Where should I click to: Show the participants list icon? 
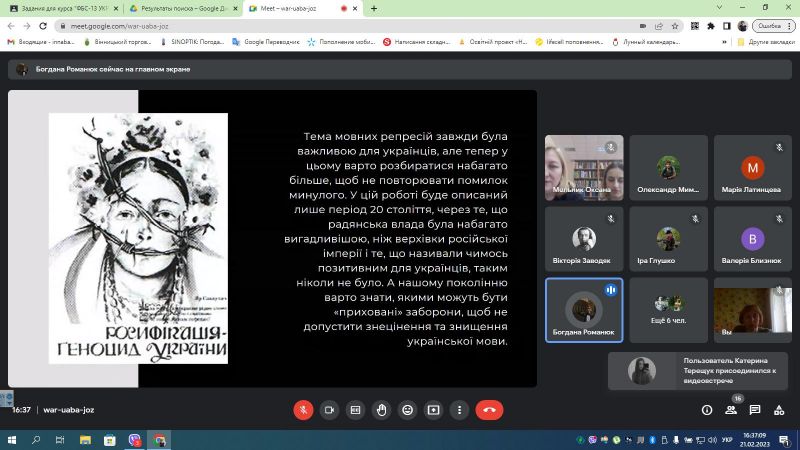click(731, 410)
